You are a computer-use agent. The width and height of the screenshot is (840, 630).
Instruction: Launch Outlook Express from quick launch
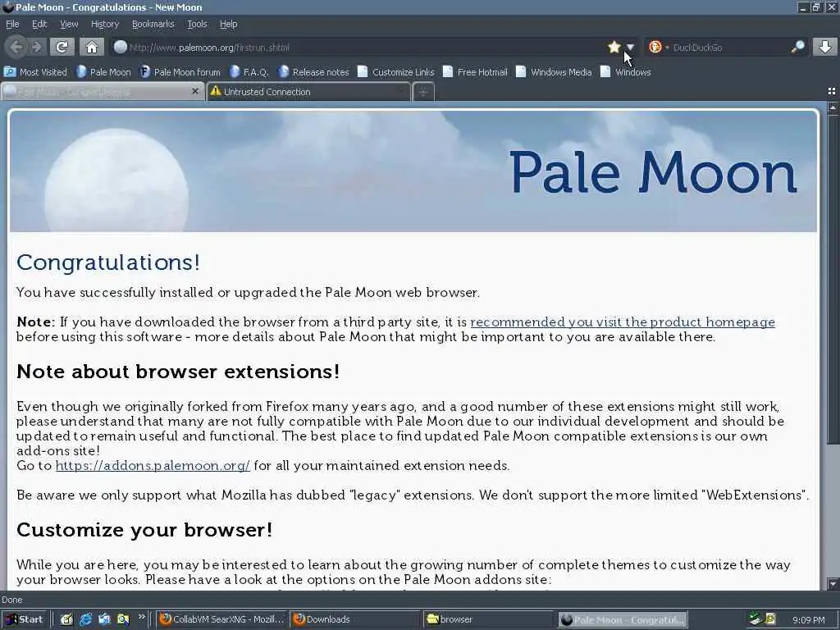click(104, 619)
